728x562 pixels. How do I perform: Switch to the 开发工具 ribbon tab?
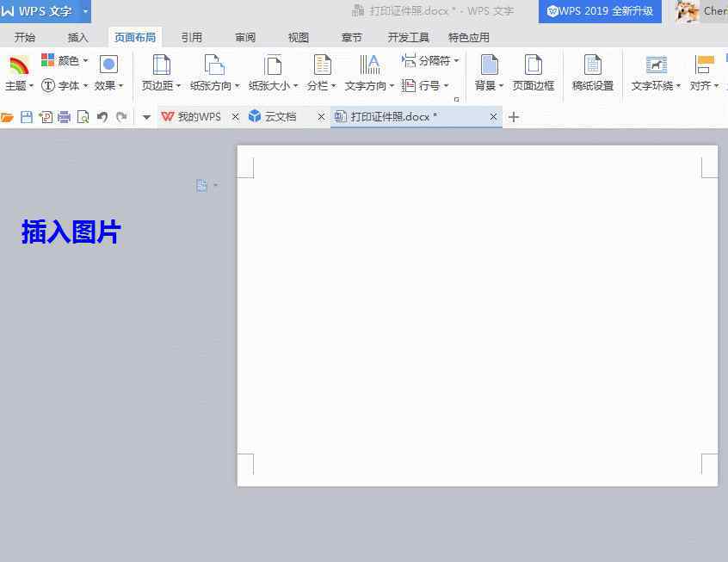408,37
